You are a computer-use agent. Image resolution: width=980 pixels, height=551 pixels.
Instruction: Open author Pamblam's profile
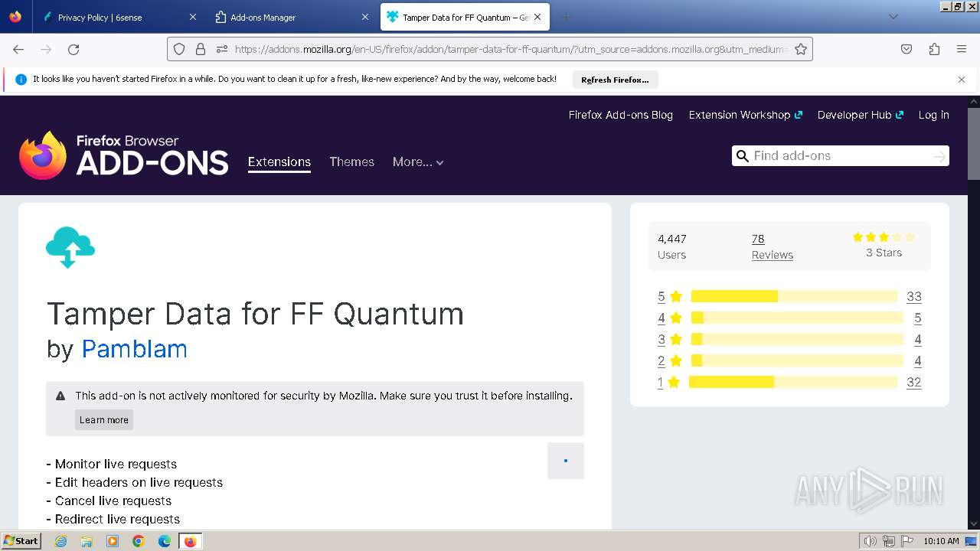(135, 349)
